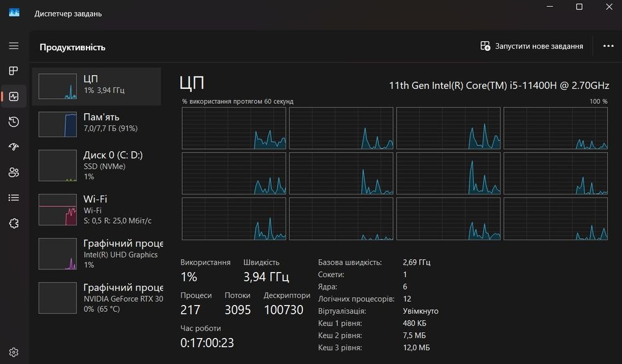This screenshot has width=622, height=364.
Task: Click the L1 cache value '480 КБ'
Action: click(x=414, y=323)
